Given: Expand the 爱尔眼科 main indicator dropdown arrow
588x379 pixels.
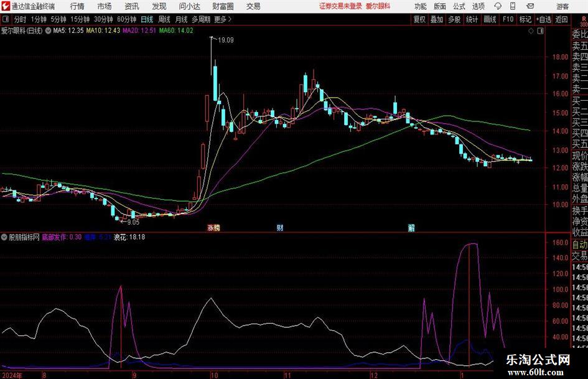Looking at the screenshot, I should click(x=48, y=30).
